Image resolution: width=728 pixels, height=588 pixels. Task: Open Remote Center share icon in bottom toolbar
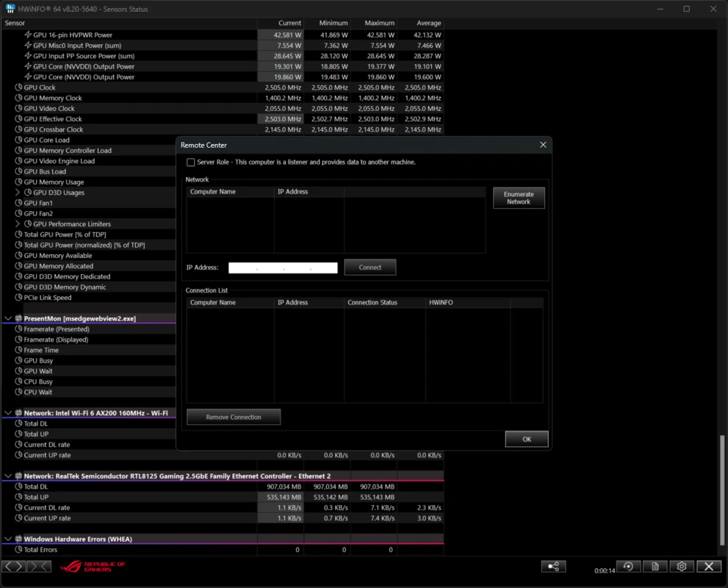(553, 566)
